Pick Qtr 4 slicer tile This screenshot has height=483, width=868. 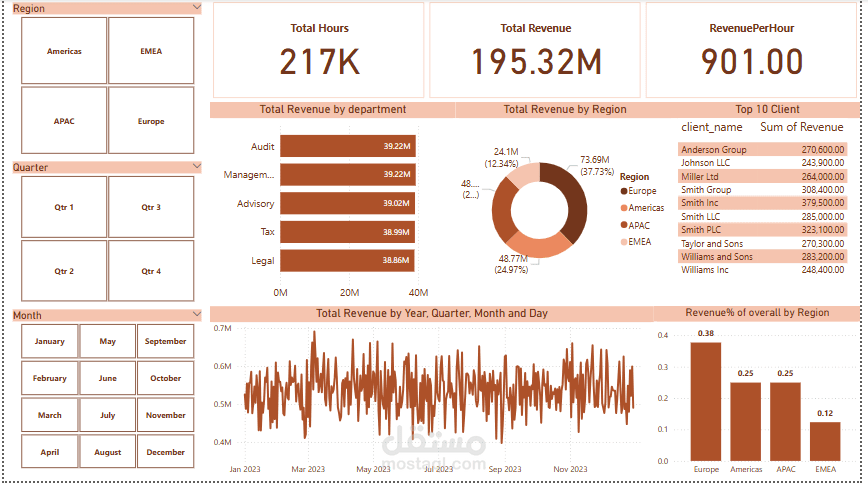151,271
